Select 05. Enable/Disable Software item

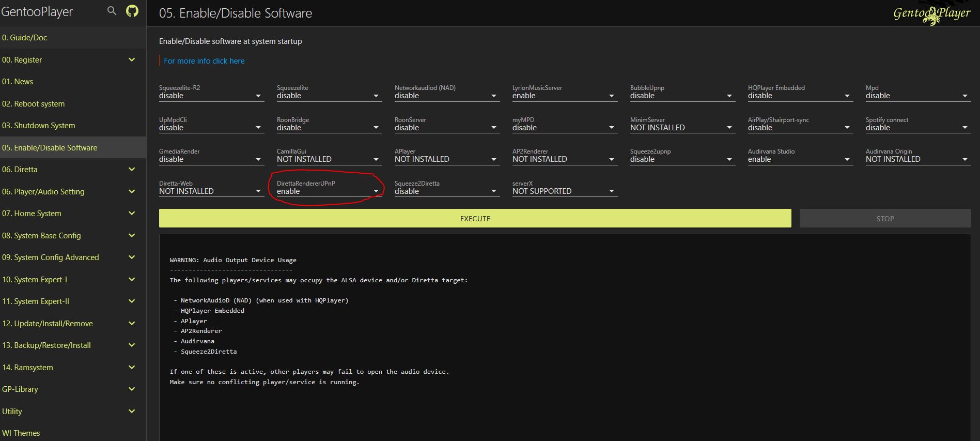click(x=73, y=147)
